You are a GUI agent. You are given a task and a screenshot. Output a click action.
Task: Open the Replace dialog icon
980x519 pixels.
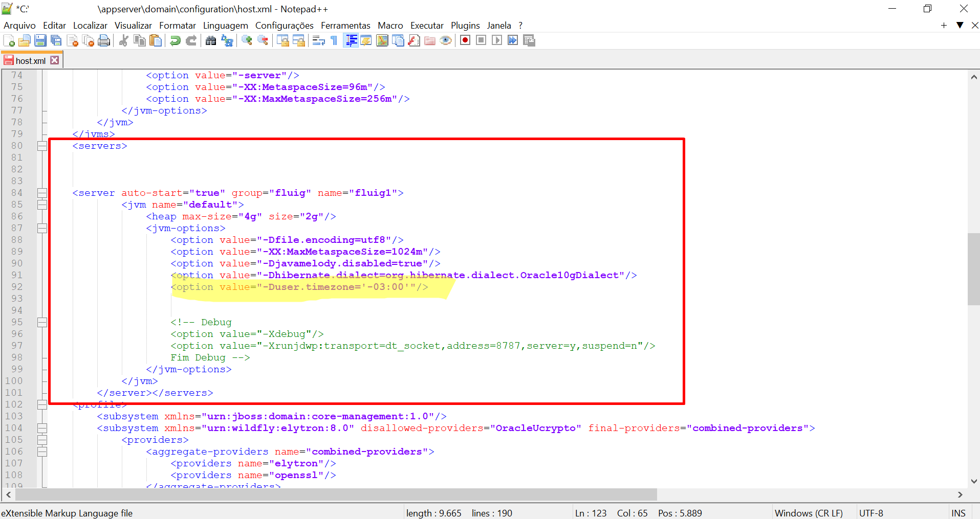(227, 40)
